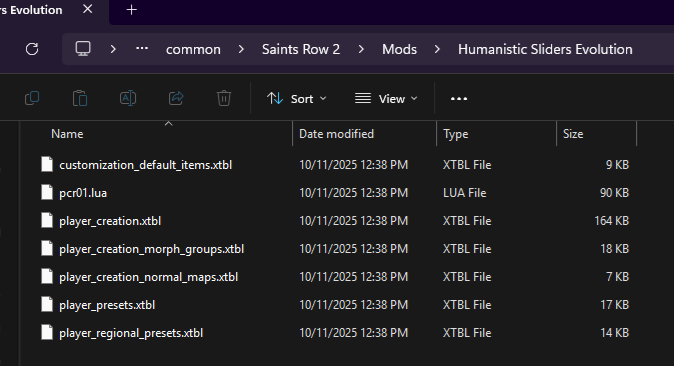Viewport: 674px width, 366px height.
Task: Select the player_creation.xtbl file
Action: [110, 221]
